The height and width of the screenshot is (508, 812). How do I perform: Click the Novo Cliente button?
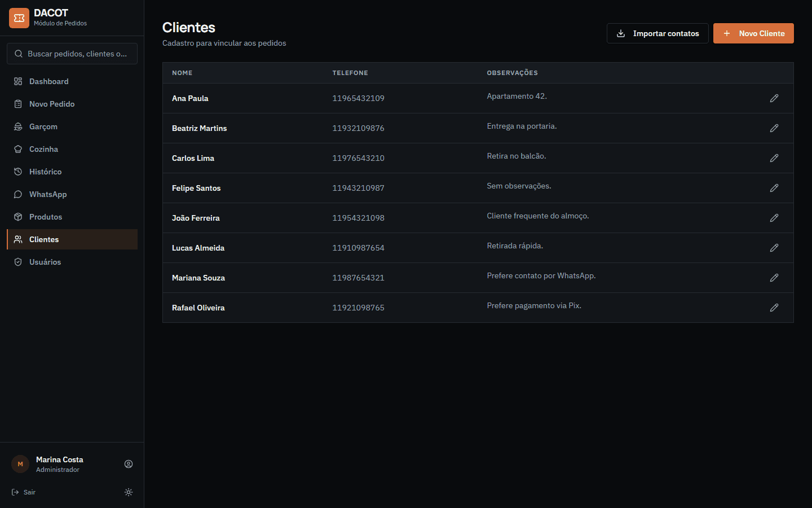(x=753, y=33)
